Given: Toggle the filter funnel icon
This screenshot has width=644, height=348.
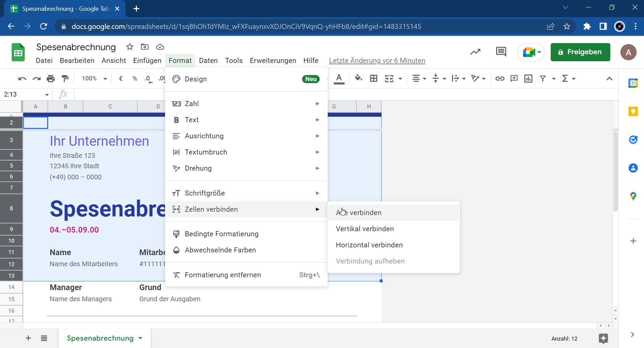Looking at the screenshot, I should pyautogui.click(x=543, y=78).
